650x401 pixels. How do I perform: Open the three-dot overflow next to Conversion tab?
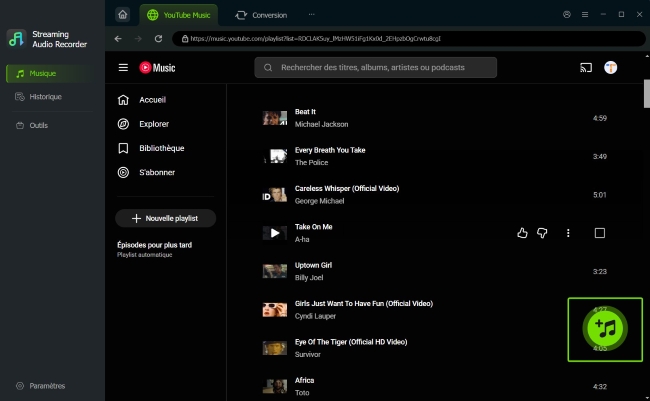(311, 15)
